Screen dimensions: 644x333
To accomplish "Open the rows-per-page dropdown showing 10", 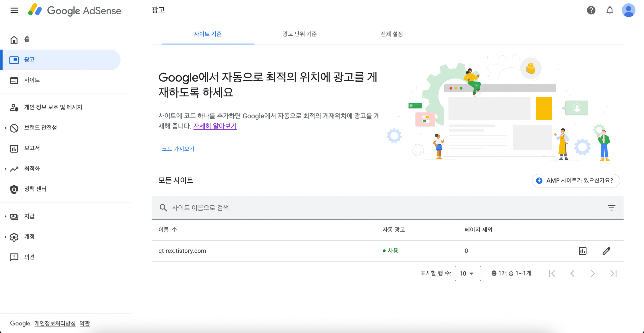I will 468,273.
